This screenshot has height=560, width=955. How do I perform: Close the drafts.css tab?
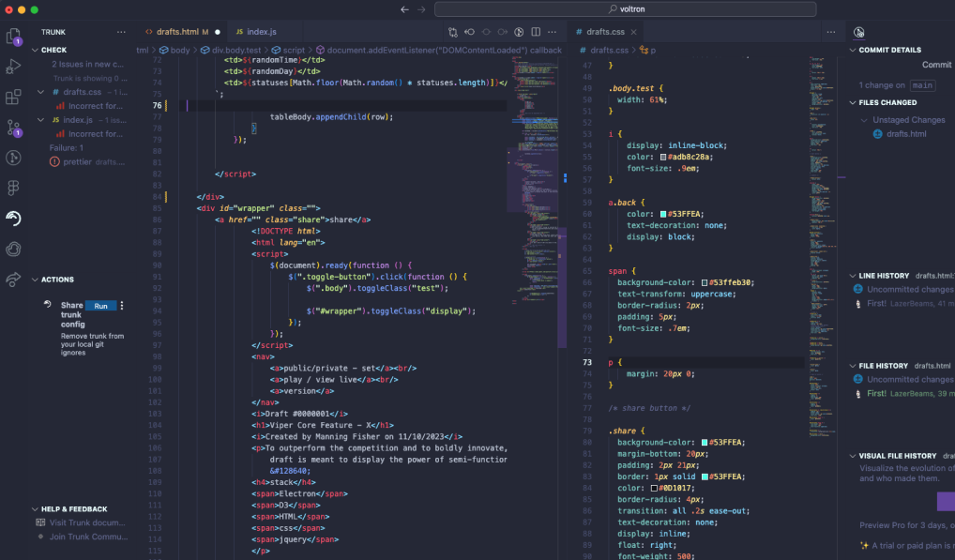point(633,32)
